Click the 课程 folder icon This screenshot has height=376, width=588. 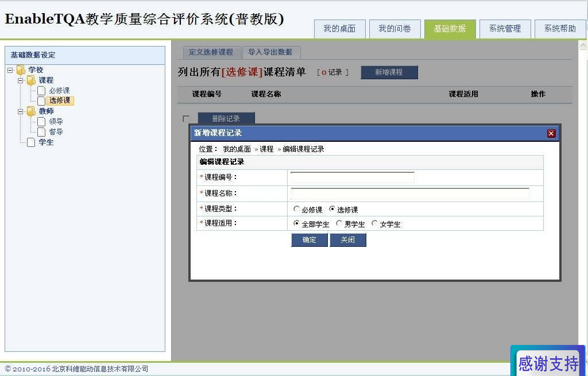[x=31, y=80]
